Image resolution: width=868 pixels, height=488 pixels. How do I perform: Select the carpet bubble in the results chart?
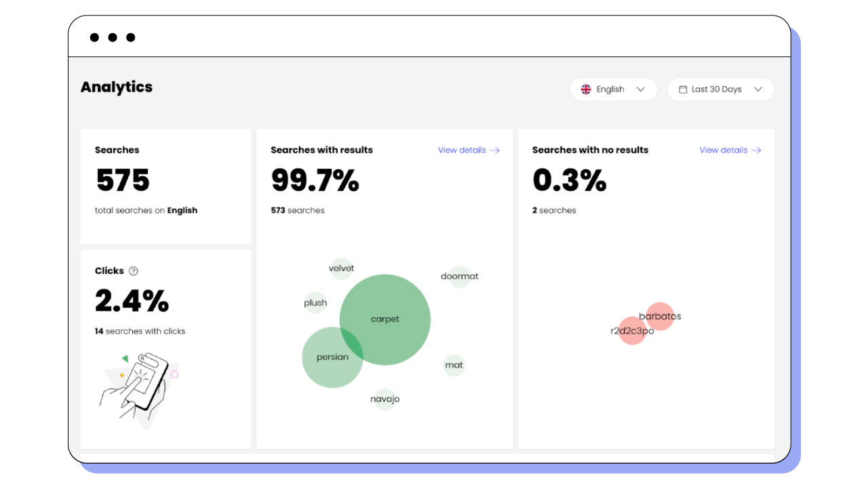pyautogui.click(x=384, y=319)
